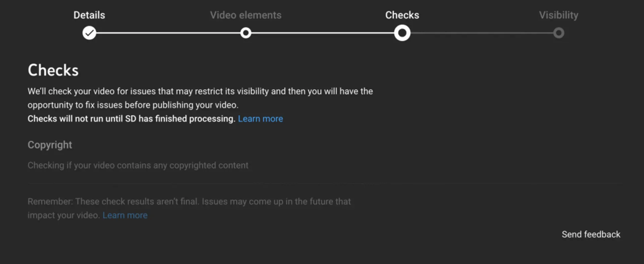
Task: Click the progress dot between Details and Checks
Action: pos(246,33)
